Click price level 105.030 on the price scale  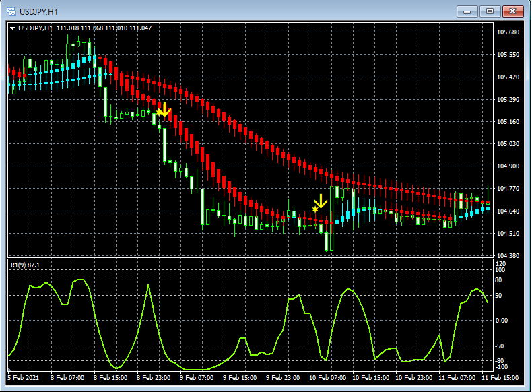coord(508,144)
